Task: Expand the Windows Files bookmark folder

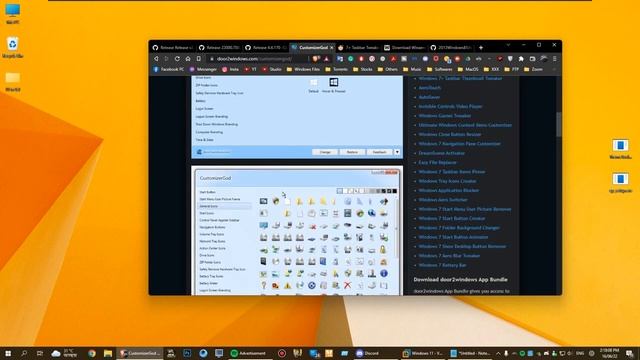Action: click(303, 69)
